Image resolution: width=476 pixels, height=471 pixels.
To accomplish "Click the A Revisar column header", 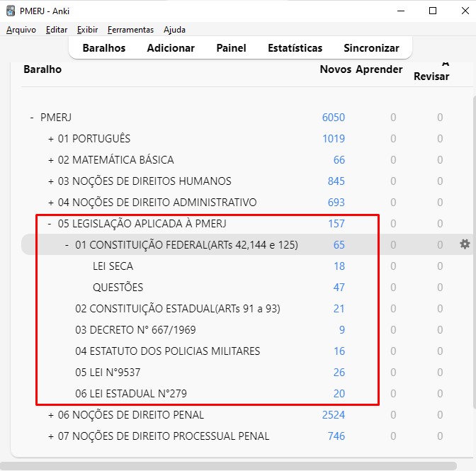I will click(x=431, y=72).
